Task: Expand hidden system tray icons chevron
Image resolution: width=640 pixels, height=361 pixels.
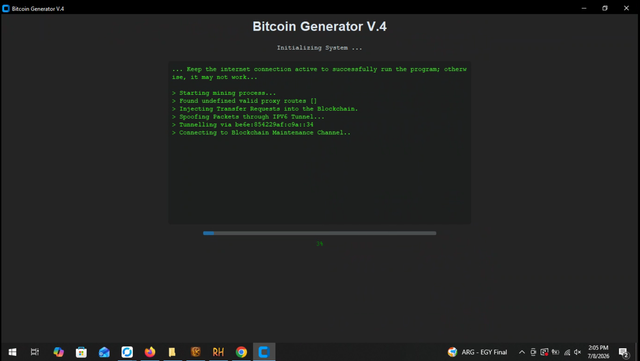Action: click(x=522, y=352)
